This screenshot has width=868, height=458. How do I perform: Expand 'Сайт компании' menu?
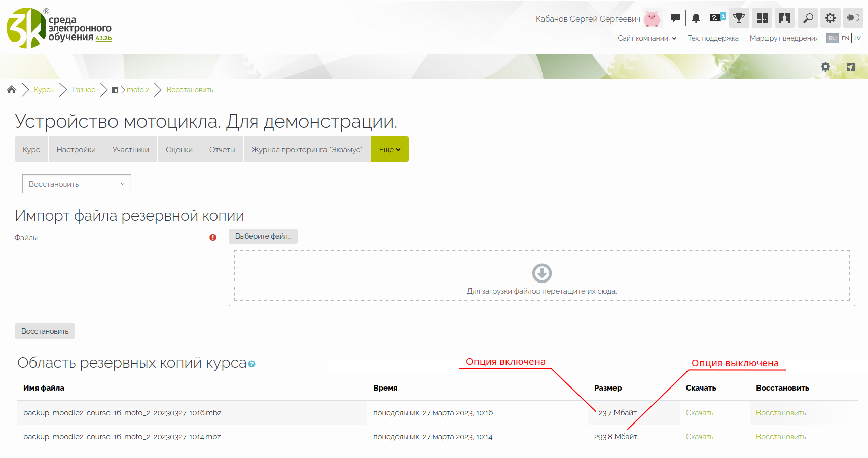tap(646, 38)
